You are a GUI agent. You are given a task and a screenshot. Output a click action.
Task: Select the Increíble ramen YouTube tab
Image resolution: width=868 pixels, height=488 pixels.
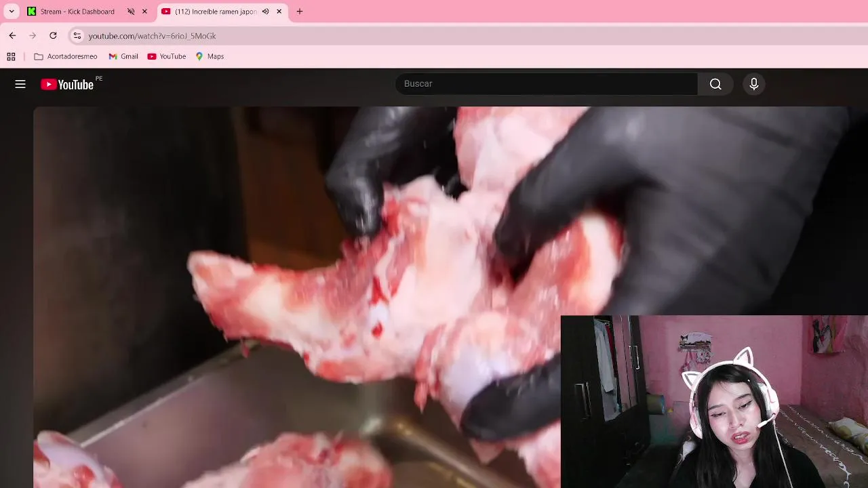click(x=216, y=12)
